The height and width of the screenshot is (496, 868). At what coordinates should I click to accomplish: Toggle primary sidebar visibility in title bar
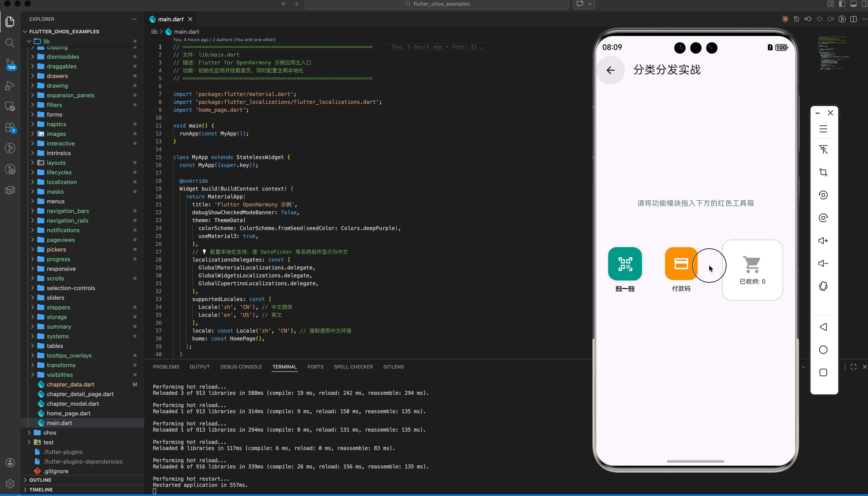point(842,4)
